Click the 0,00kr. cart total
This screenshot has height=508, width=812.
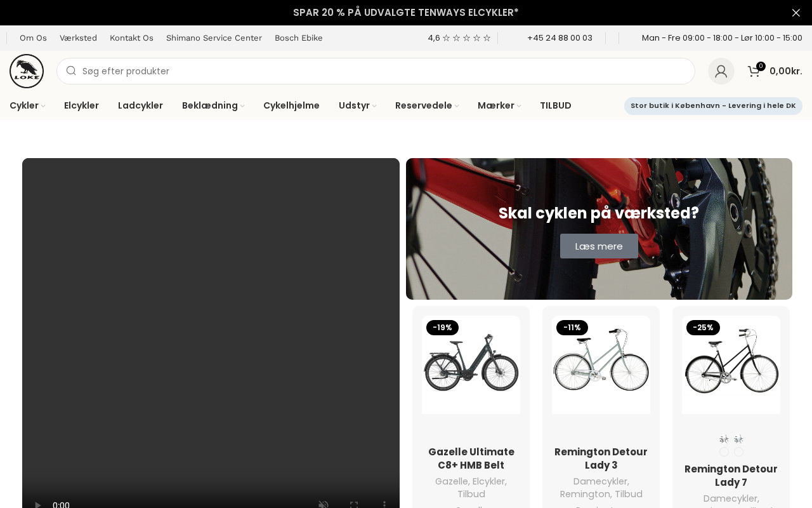coord(786,71)
